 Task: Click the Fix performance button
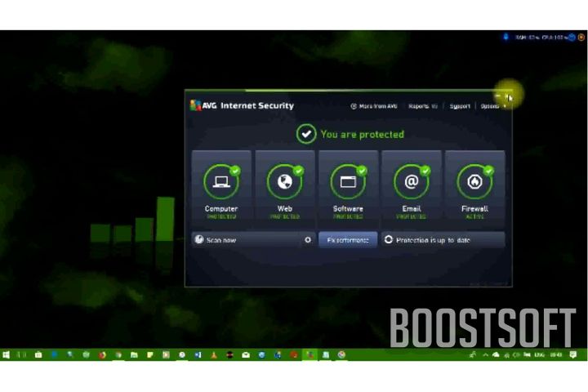(x=348, y=240)
